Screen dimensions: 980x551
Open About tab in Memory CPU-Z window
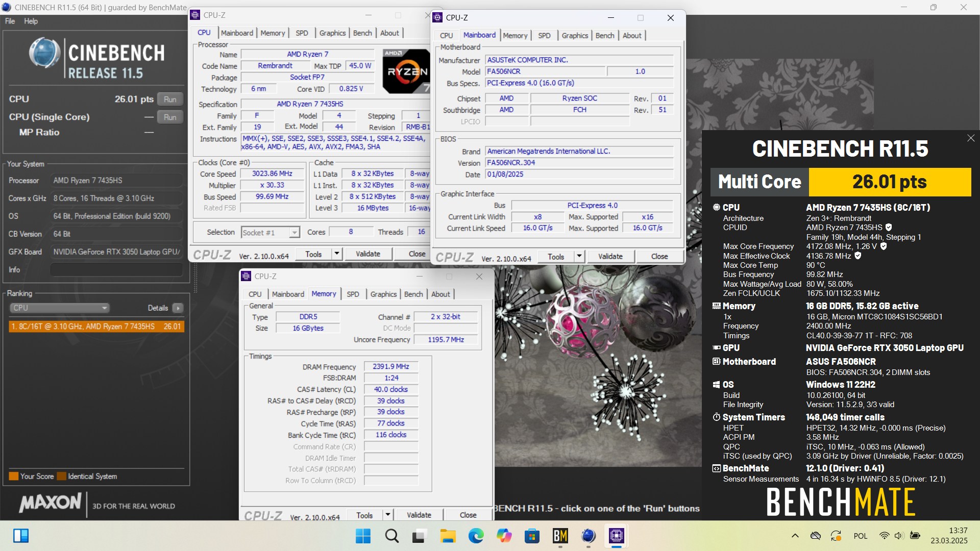pyautogui.click(x=440, y=294)
